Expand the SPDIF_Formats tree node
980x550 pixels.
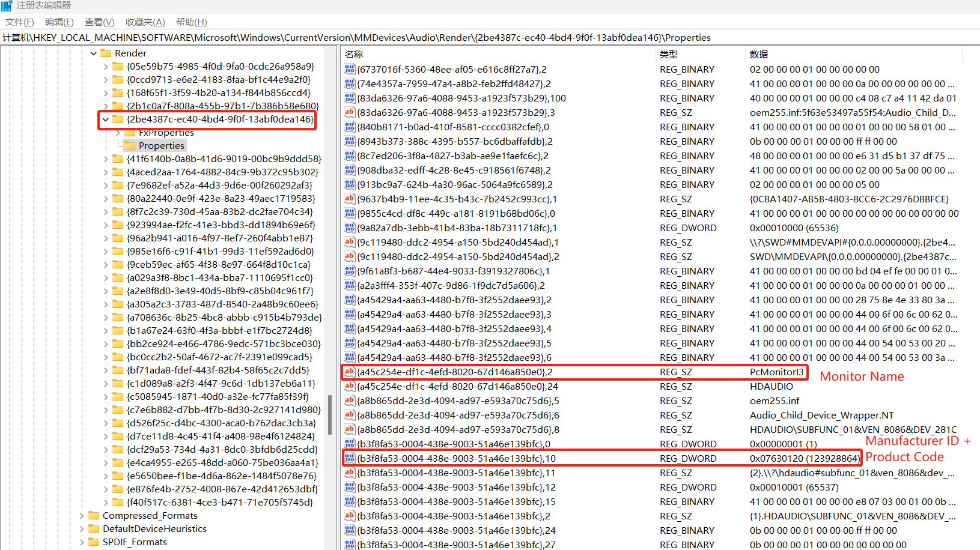pyautogui.click(x=82, y=542)
